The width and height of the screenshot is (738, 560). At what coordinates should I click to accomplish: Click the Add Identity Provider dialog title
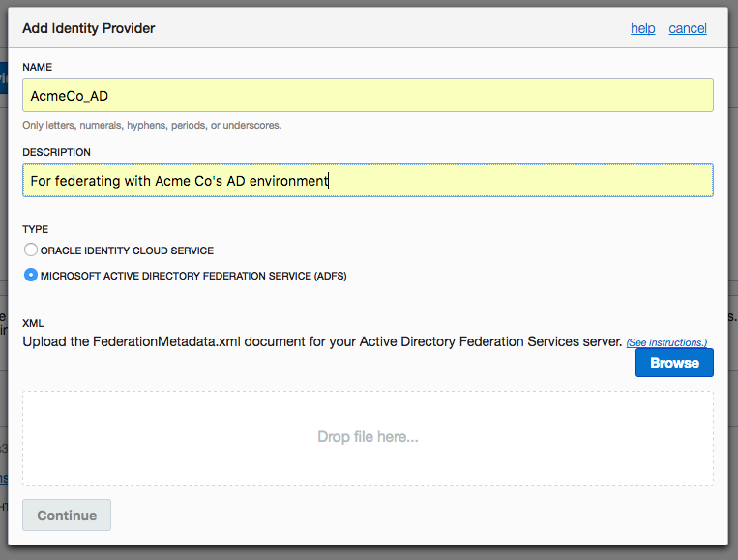89,28
